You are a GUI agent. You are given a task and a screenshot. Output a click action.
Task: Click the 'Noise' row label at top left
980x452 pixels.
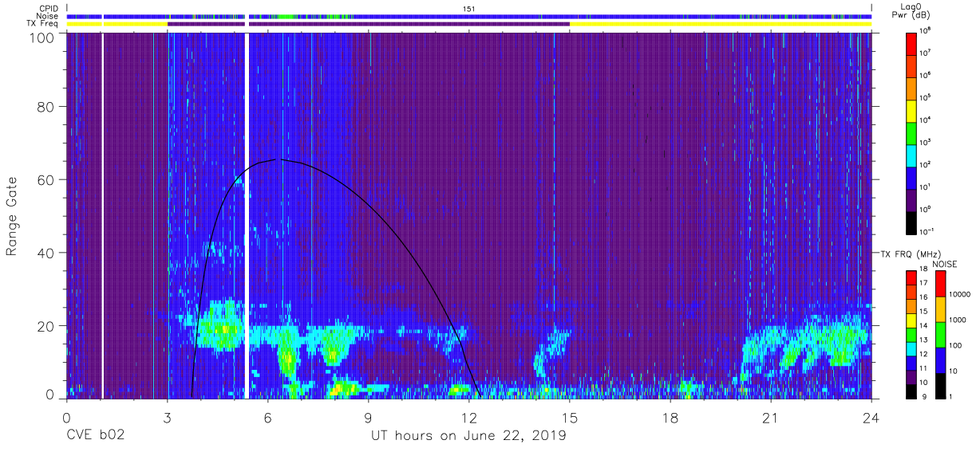pyautogui.click(x=48, y=16)
